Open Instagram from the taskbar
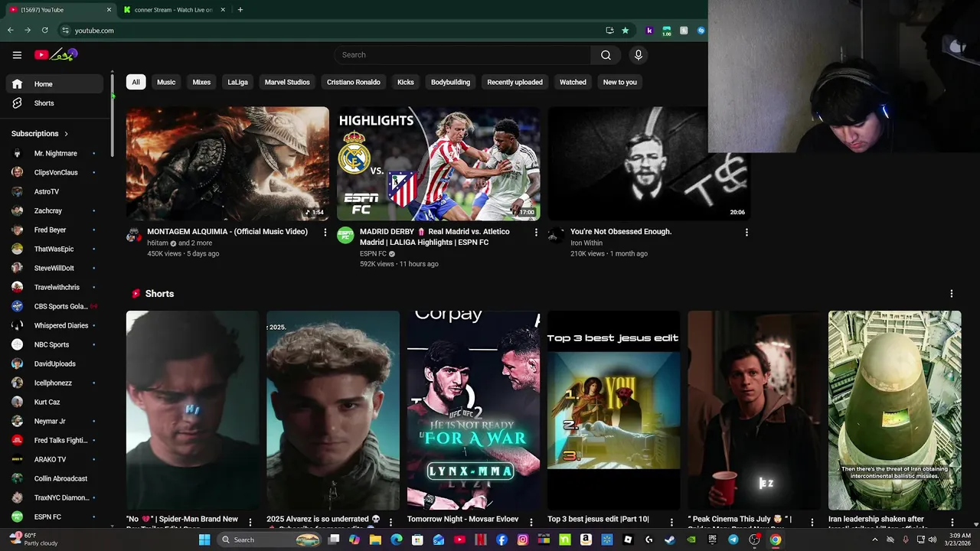This screenshot has width=980, height=551. point(522,540)
